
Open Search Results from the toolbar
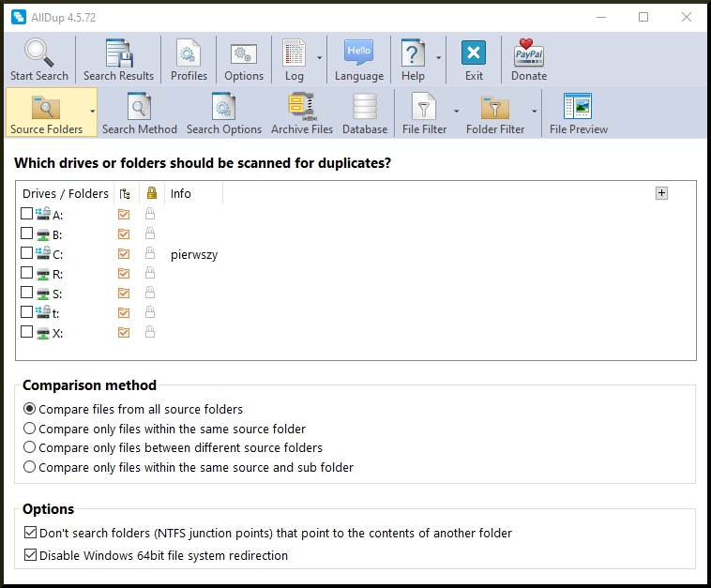118,53
